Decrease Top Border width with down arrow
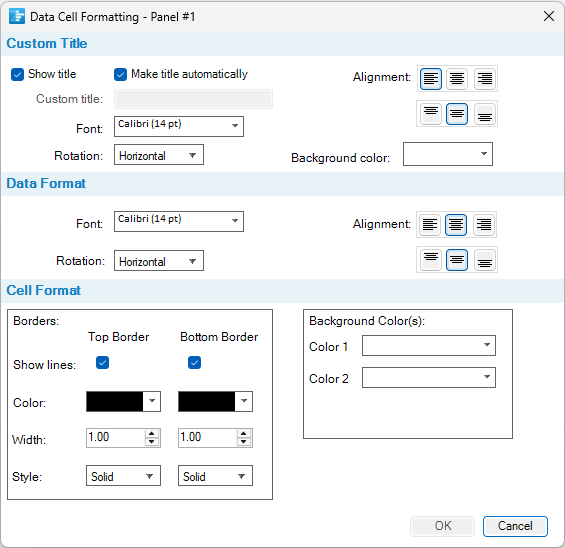This screenshot has height=548, width=565. pos(152,442)
